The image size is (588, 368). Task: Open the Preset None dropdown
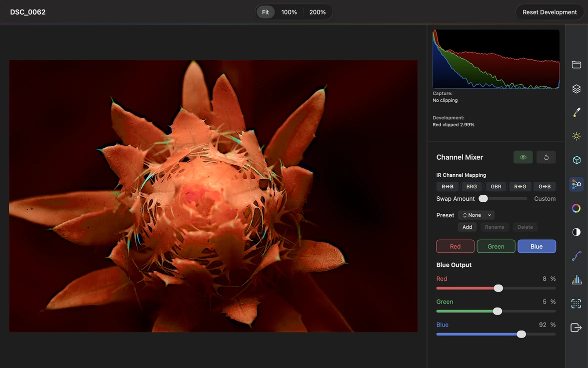click(476, 215)
